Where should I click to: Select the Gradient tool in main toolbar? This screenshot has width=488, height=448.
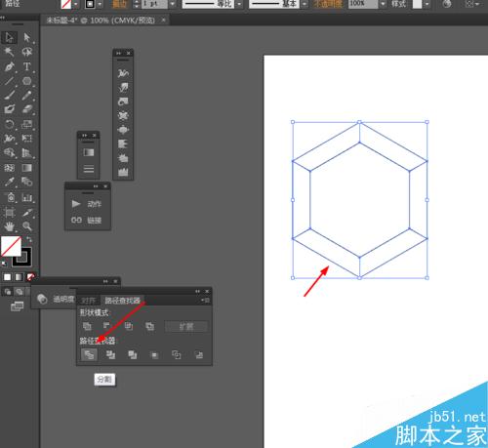pos(26,168)
